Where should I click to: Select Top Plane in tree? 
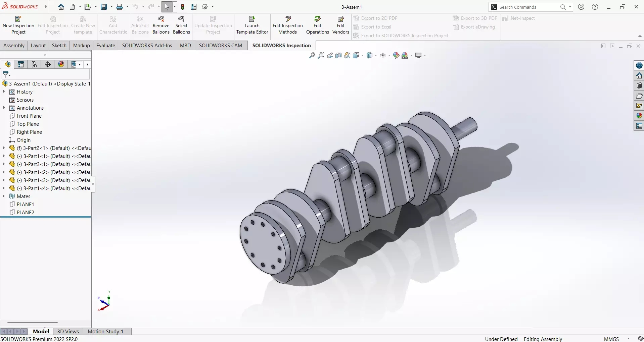point(28,124)
